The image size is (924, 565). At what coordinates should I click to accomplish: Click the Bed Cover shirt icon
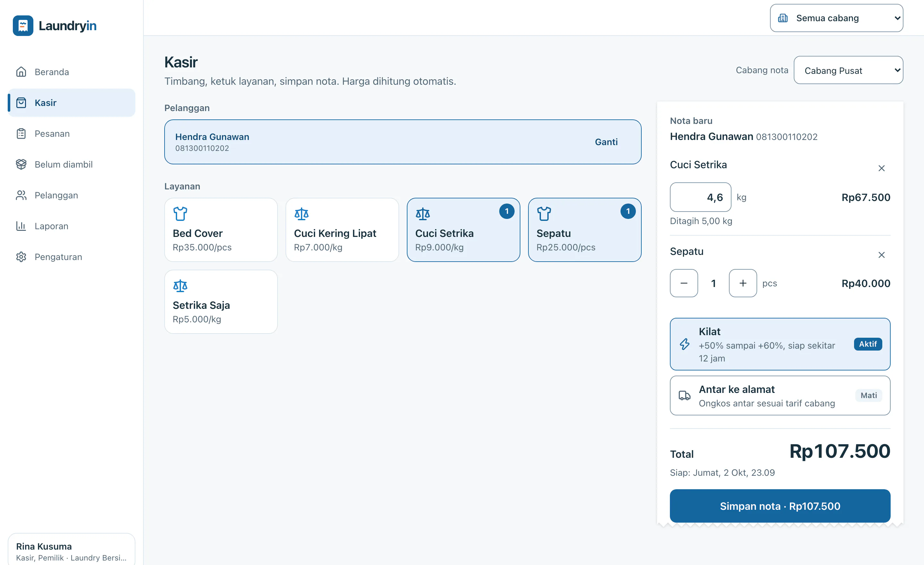coord(180,213)
